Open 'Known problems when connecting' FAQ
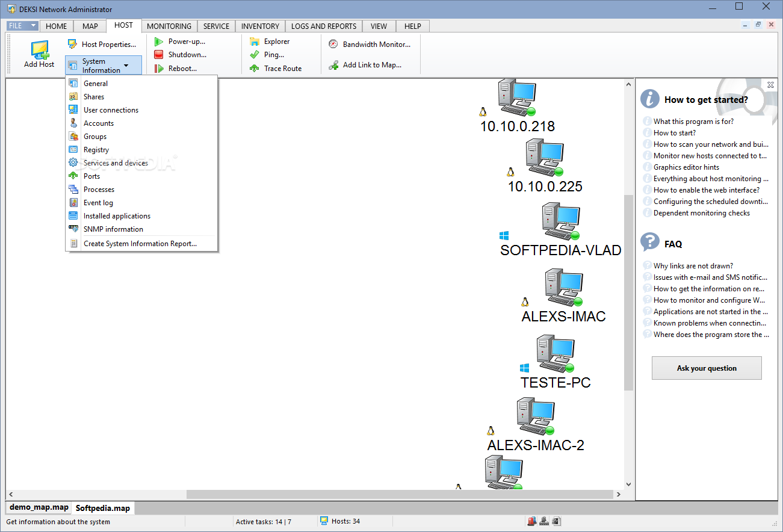Image resolution: width=783 pixels, height=532 pixels. click(x=710, y=323)
